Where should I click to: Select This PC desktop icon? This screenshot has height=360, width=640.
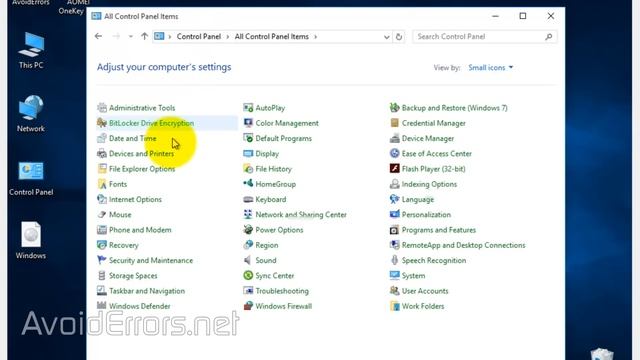click(x=31, y=50)
